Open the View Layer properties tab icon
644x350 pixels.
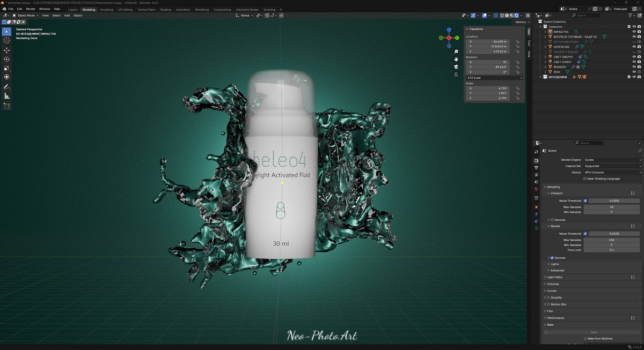(x=536, y=175)
